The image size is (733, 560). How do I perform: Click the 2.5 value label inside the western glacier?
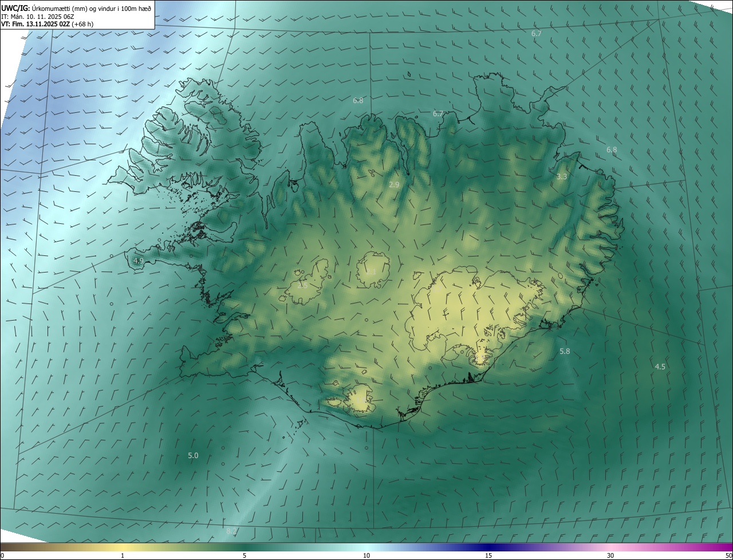(302, 285)
